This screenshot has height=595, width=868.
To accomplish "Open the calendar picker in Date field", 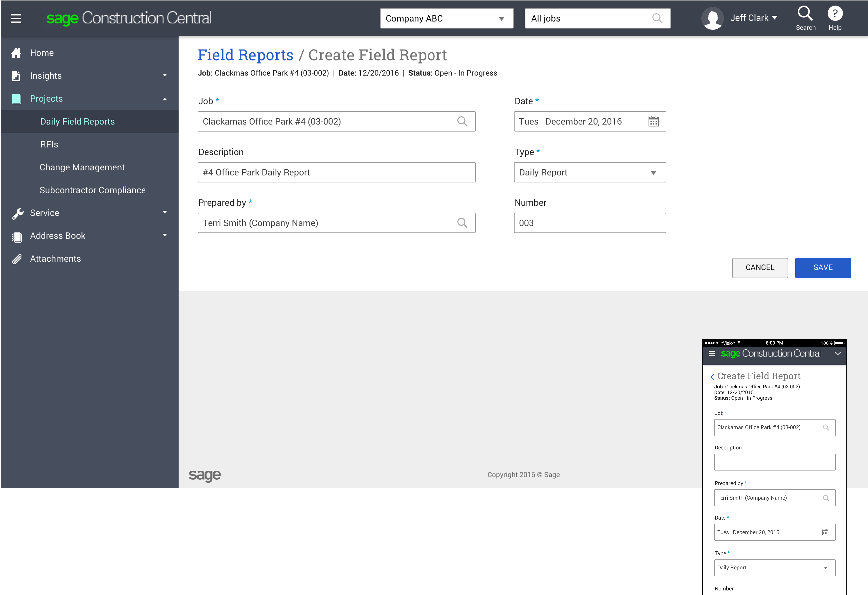I will pos(653,121).
